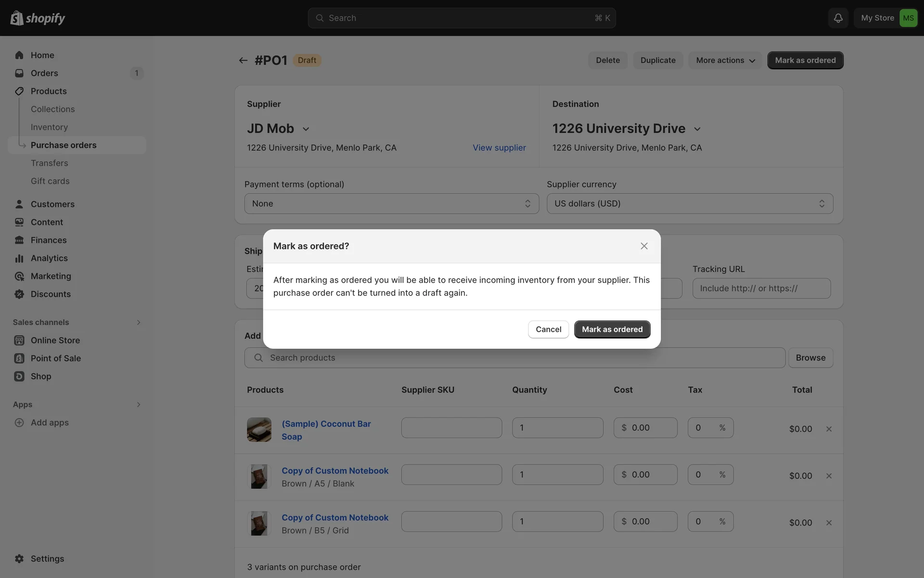Viewport: 924px width, 578px height.
Task: Go to the Discounts section
Action: click(x=50, y=294)
